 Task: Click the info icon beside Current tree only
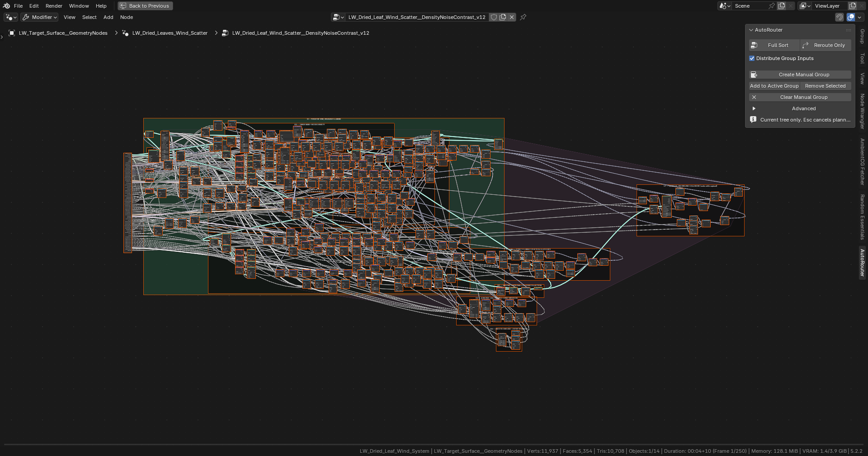(753, 120)
